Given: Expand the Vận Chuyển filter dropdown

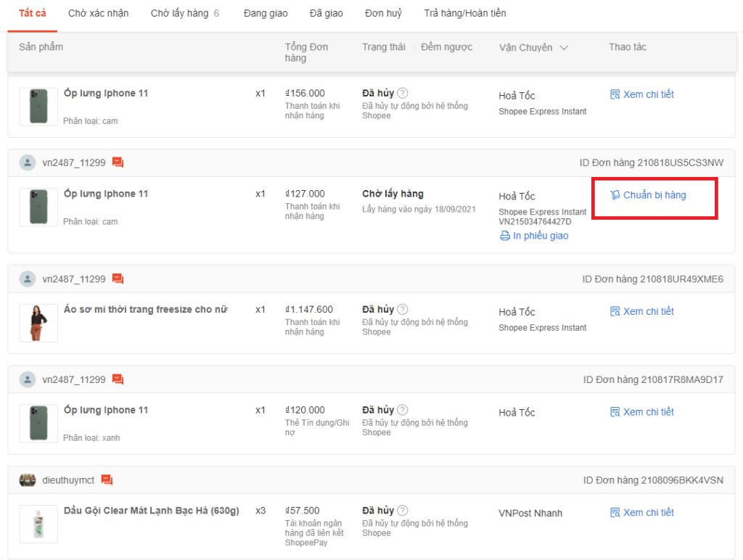Looking at the screenshot, I should coord(563,48).
